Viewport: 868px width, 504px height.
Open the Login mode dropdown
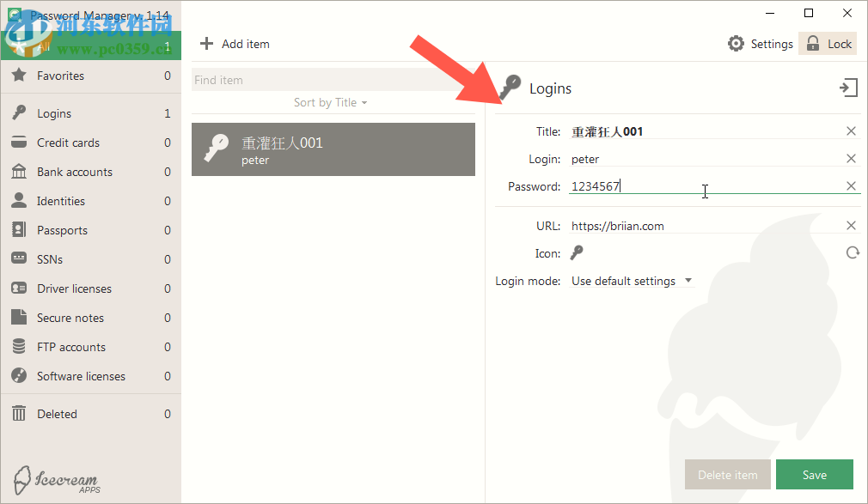pyautogui.click(x=688, y=281)
